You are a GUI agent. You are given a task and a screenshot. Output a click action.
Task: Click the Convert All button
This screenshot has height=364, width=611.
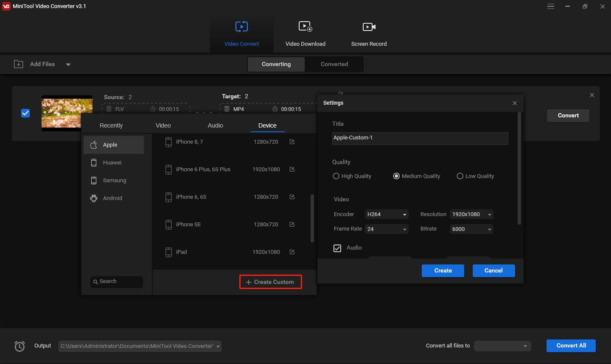click(571, 346)
